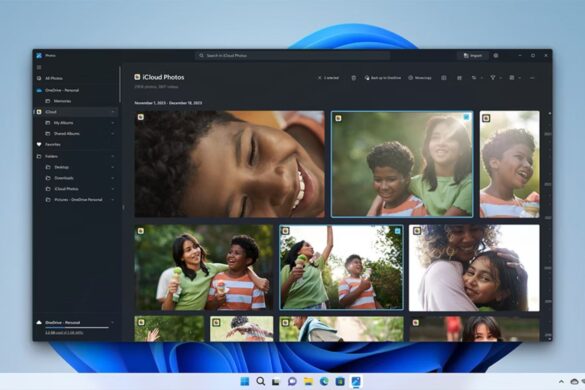The height and width of the screenshot is (390, 585).
Task: Delete selected photos with trash icon
Action: tap(354, 78)
